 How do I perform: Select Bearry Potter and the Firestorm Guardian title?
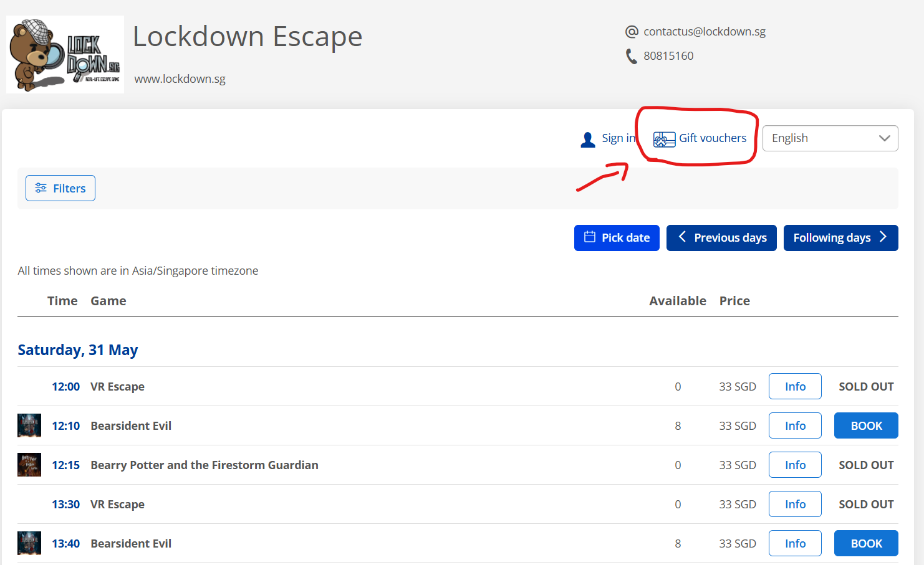205,465
